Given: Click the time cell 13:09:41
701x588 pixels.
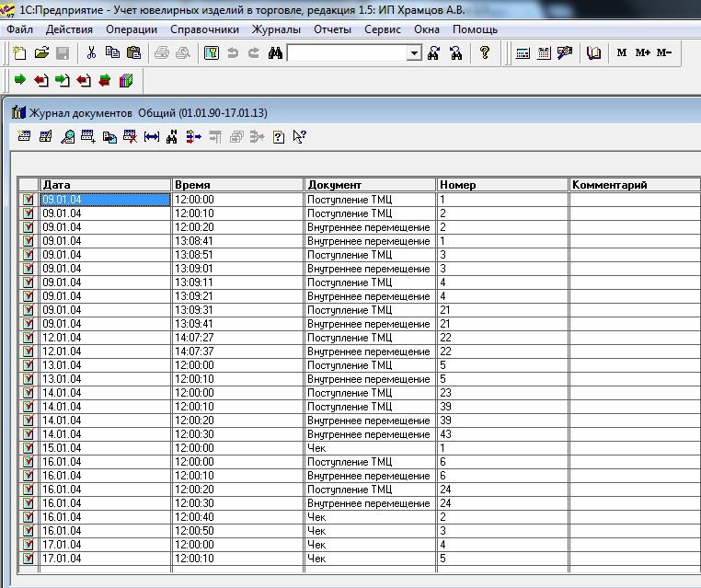Looking at the screenshot, I should pos(237,324).
